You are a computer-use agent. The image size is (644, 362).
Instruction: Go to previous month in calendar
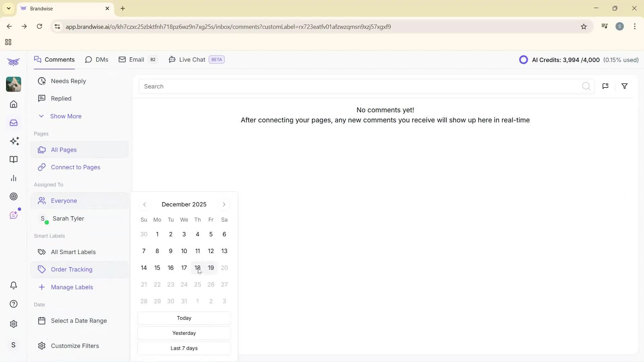pos(145,204)
